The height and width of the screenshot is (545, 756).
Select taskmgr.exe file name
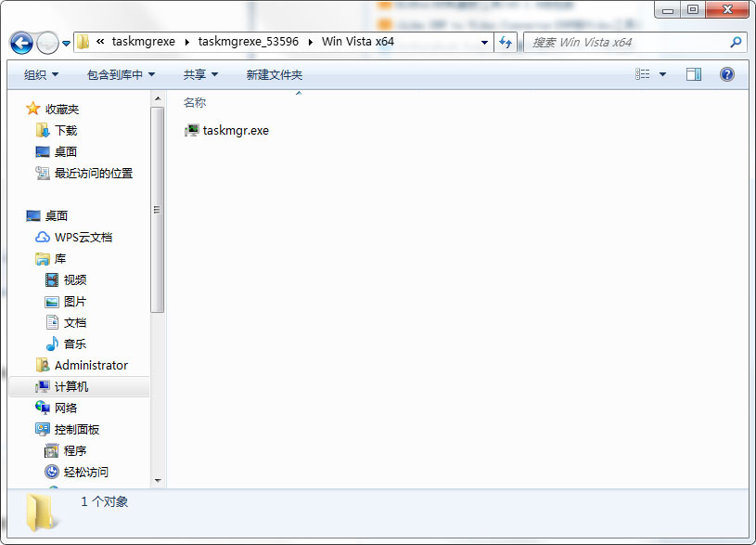pyautogui.click(x=236, y=131)
